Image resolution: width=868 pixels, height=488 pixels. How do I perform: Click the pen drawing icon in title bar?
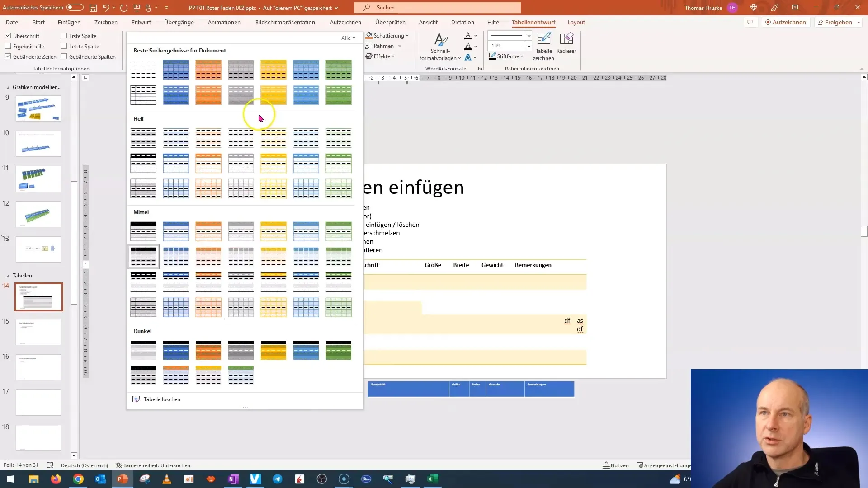coord(774,8)
